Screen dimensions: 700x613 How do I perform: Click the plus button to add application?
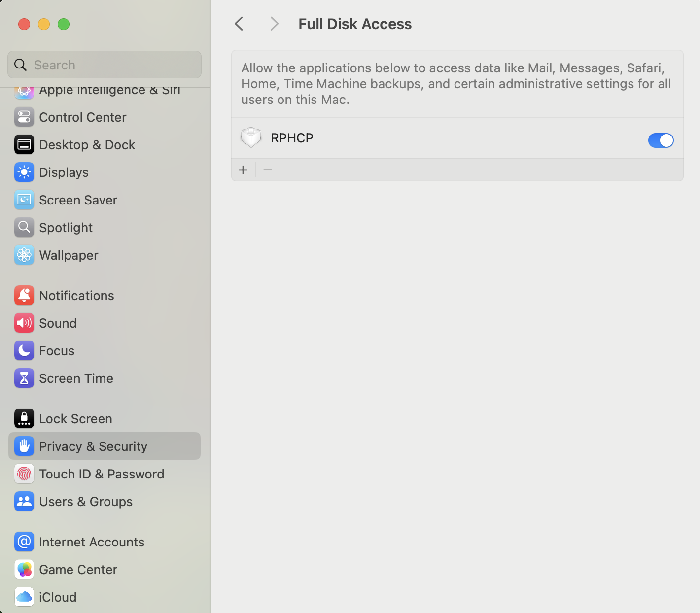pos(243,170)
